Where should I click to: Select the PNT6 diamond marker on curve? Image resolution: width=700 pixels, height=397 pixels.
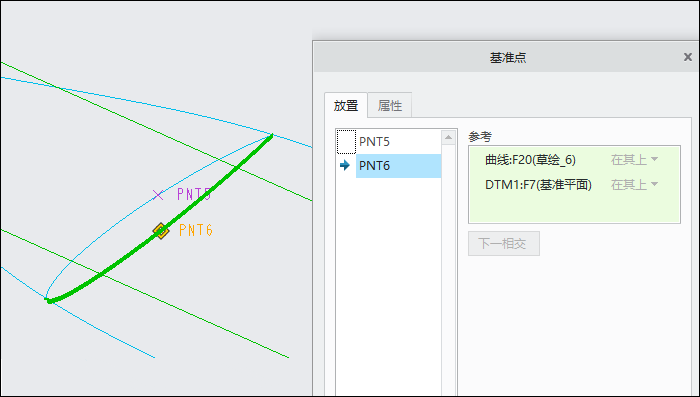[161, 231]
